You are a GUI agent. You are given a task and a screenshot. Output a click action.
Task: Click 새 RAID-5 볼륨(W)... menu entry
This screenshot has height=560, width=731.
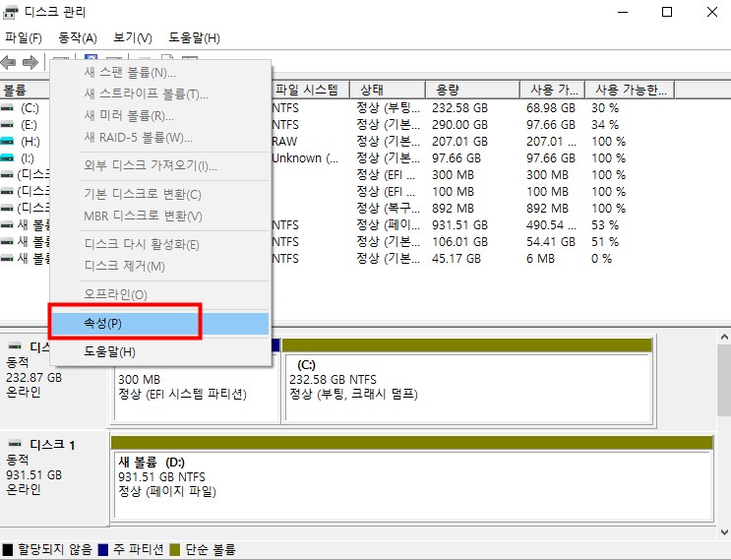tap(160, 138)
